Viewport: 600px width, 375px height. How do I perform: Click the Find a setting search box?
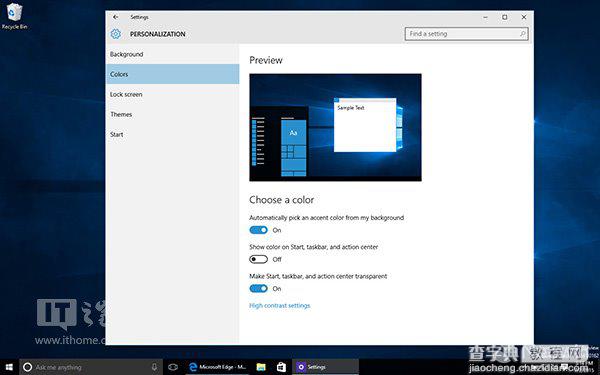click(466, 34)
